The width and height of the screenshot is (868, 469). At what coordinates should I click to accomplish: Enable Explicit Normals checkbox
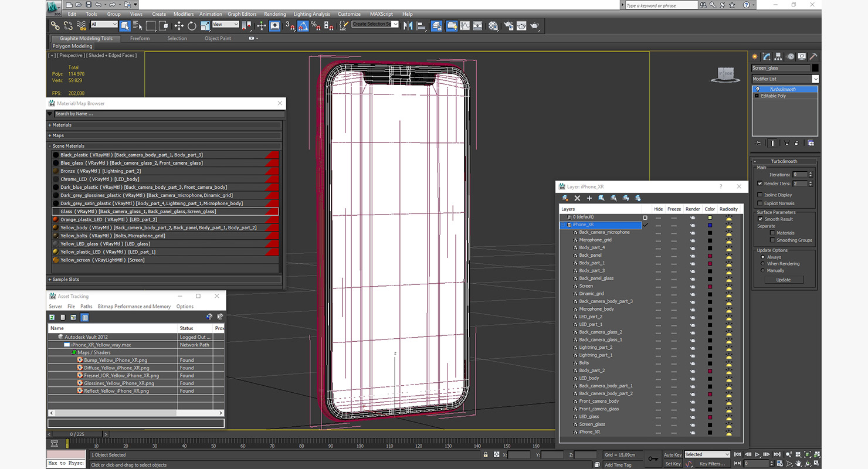click(760, 203)
